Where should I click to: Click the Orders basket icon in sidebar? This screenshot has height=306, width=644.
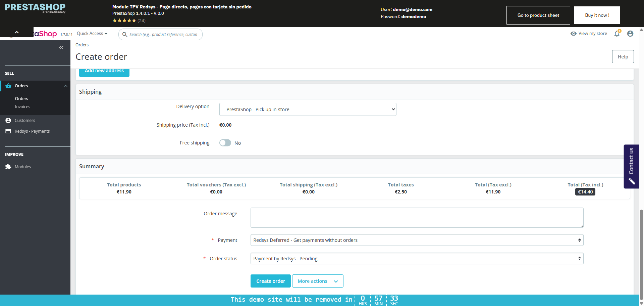coord(8,86)
